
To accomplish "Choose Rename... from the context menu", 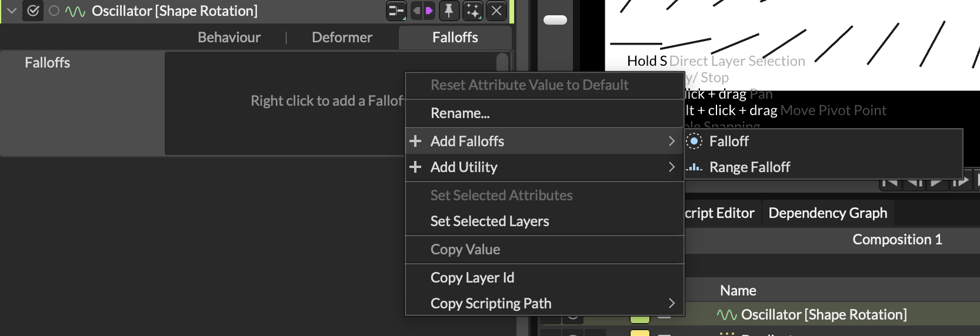I will pos(460,113).
